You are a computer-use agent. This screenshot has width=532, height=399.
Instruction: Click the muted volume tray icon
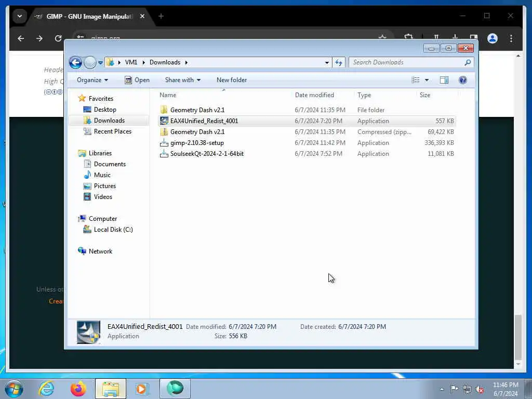pyautogui.click(x=480, y=389)
